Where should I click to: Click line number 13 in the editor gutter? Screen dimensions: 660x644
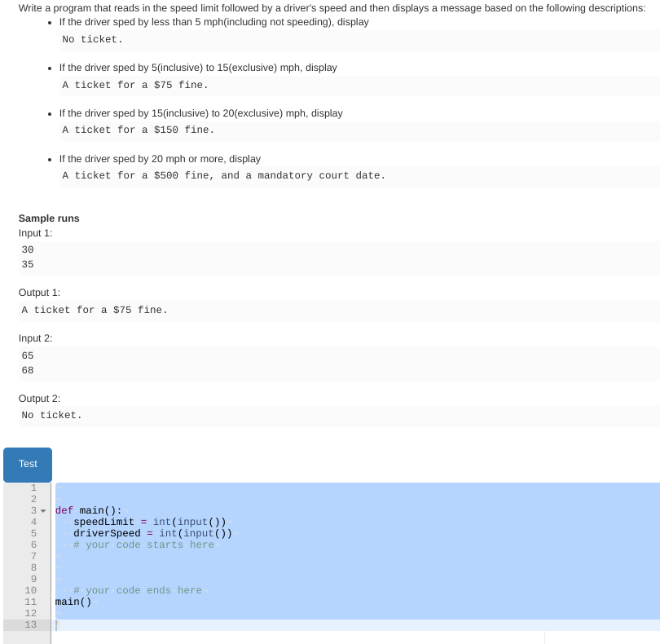tap(30, 624)
